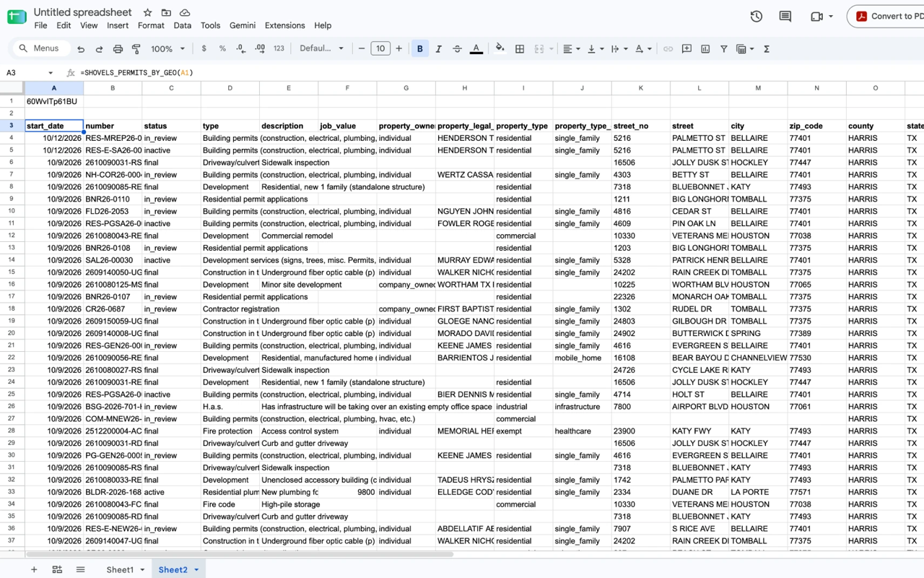Open the Borders tool
Screen dimensions: 924x578
pos(520,49)
